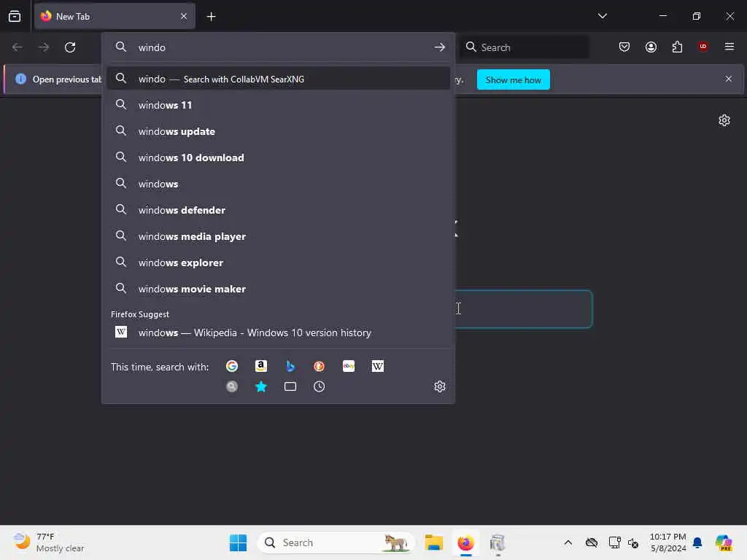Image resolution: width=747 pixels, height=560 pixels.
Task: Expand the hidden system tray icons chevron
Action: coord(568,542)
